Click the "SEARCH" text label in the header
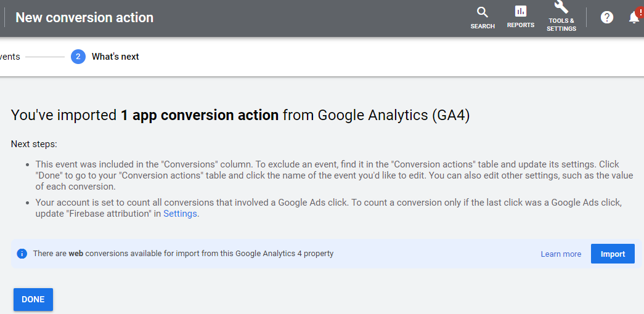The height and width of the screenshot is (314, 644). tap(483, 26)
